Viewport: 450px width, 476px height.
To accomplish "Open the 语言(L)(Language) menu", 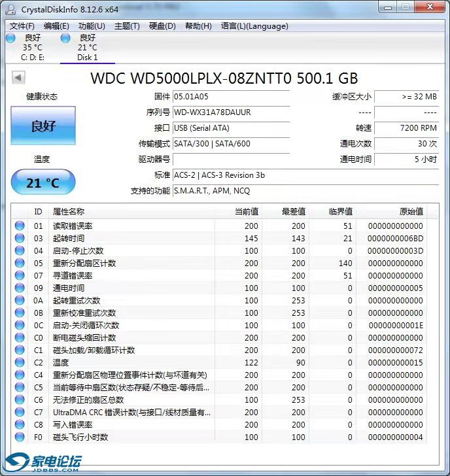I will point(254,26).
